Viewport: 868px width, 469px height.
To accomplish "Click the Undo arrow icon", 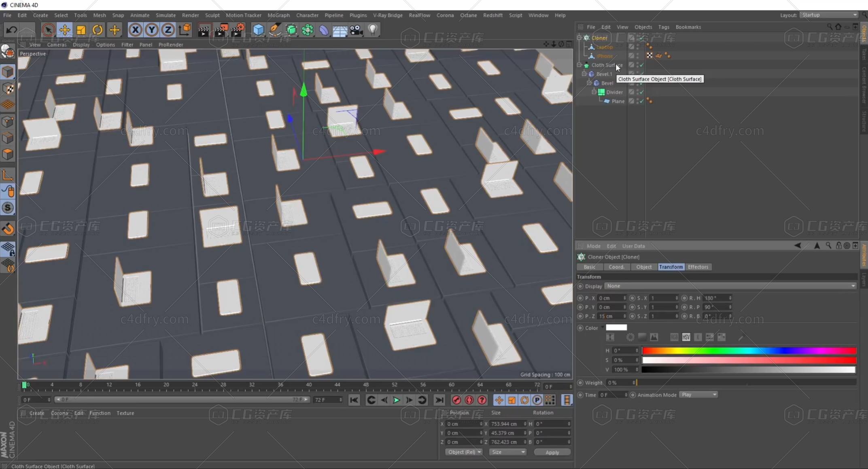I will tap(11, 30).
